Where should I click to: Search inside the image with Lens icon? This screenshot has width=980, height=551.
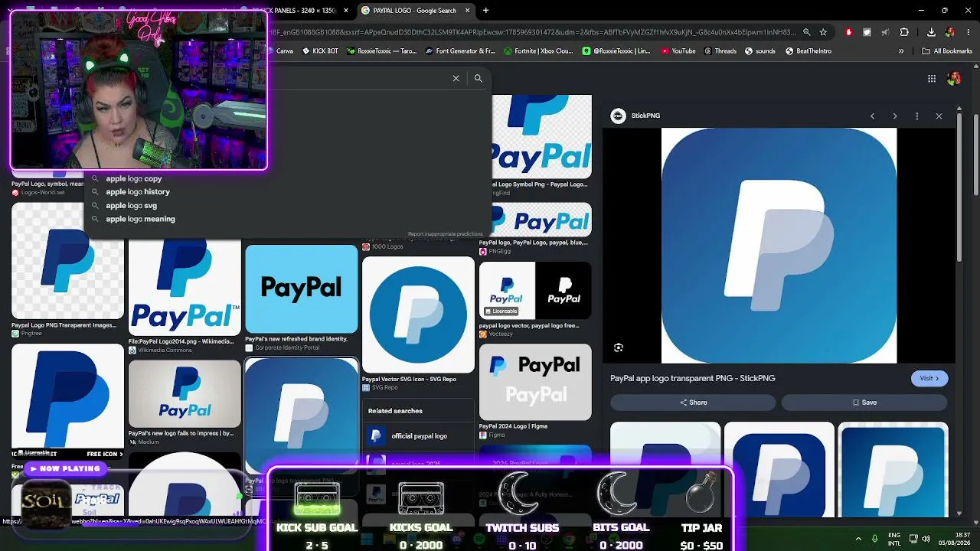[619, 347]
